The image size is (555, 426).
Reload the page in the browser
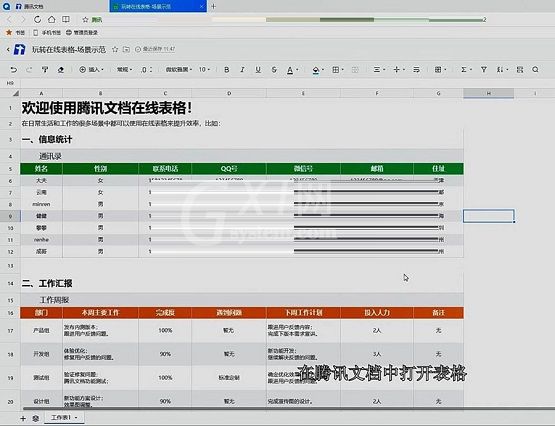pyautogui.click(x=37, y=19)
